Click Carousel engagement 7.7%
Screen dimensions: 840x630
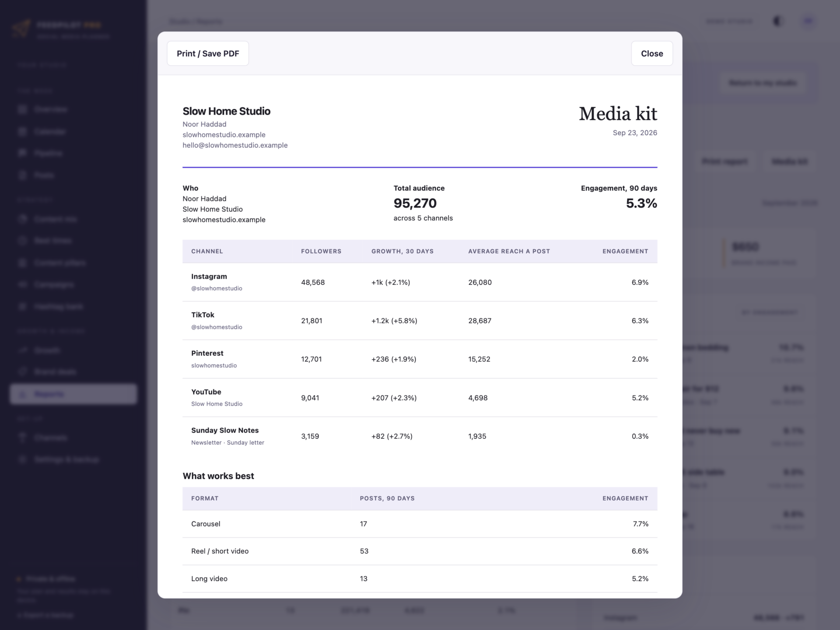pos(640,524)
